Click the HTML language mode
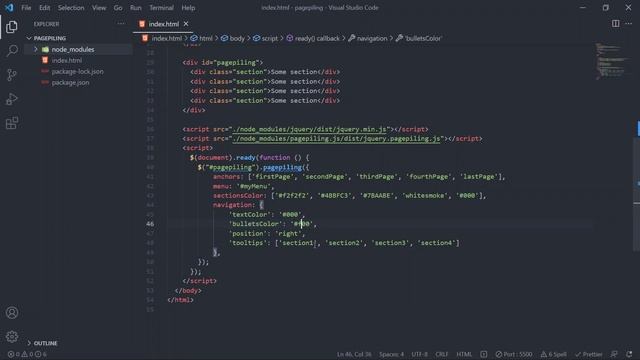The height and width of the screenshot is (360, 640). [x=464, y=354]
